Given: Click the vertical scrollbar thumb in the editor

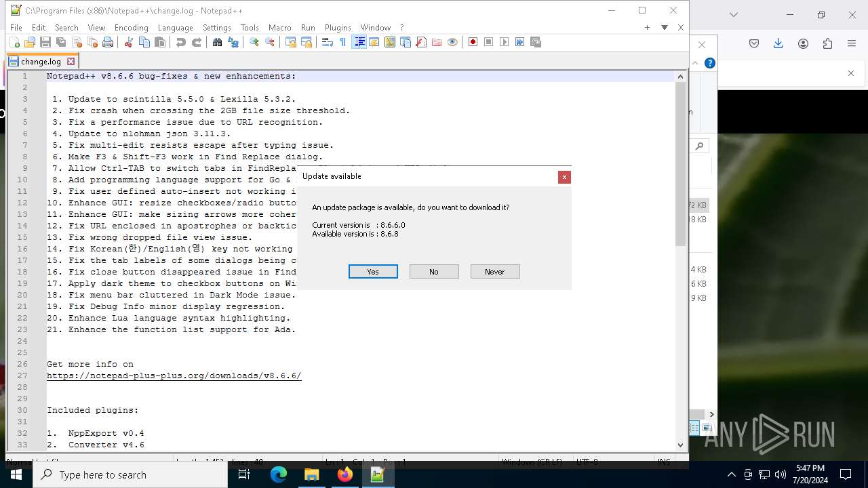Looking at the screenshot, I should point(681,164).
